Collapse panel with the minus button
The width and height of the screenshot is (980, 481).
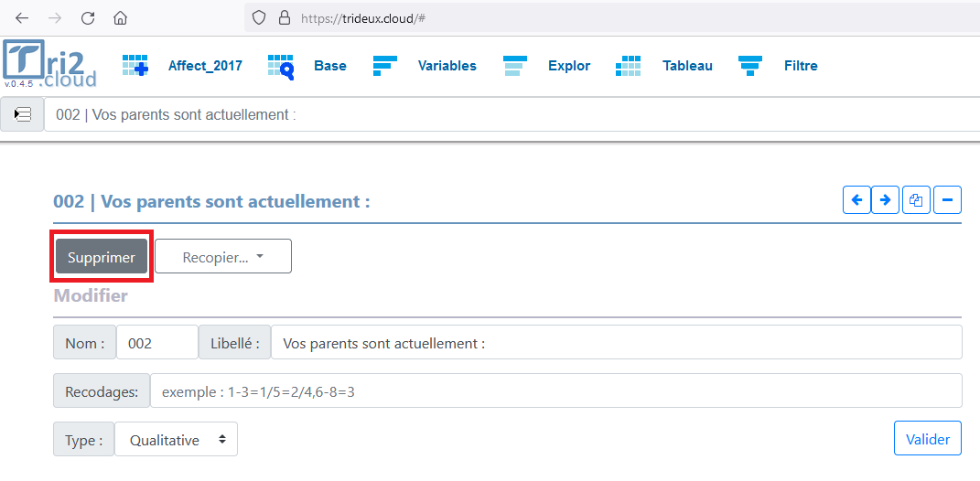(947, 200)
